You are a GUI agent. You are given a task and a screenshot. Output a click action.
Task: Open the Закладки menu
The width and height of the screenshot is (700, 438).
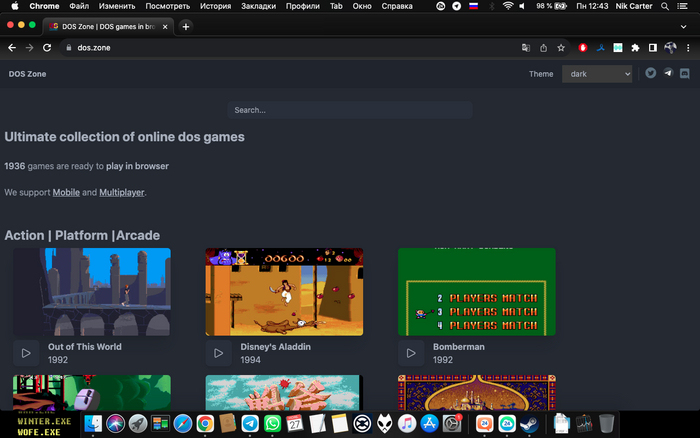(x=258, y=6)
